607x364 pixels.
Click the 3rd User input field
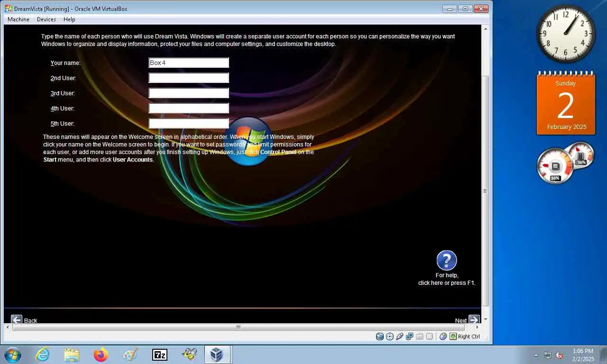(x=189, y=93)
